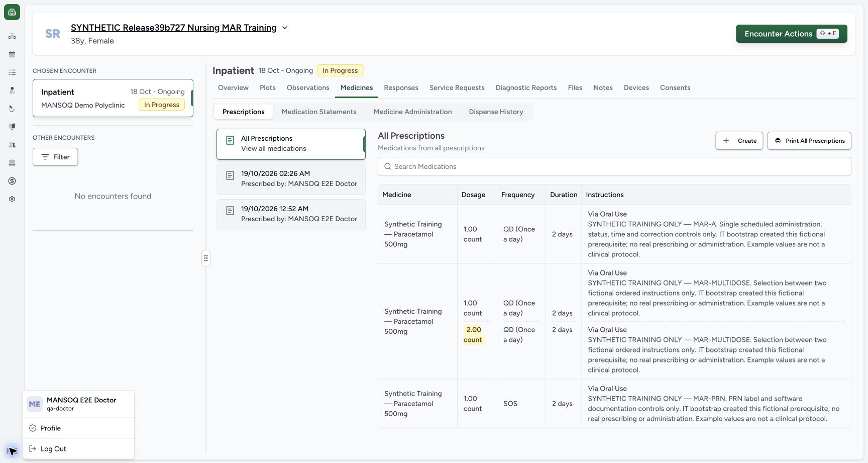Select the chosen Inpatient encounter card

(113, 98)
